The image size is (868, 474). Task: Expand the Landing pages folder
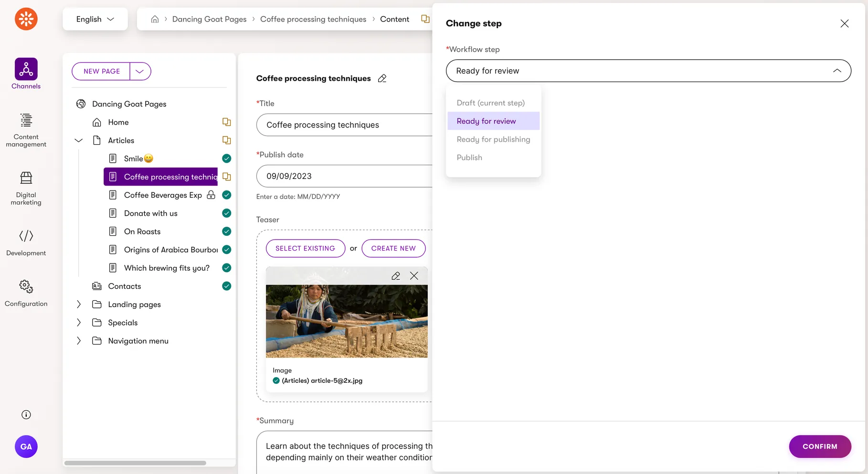(79, 305)
